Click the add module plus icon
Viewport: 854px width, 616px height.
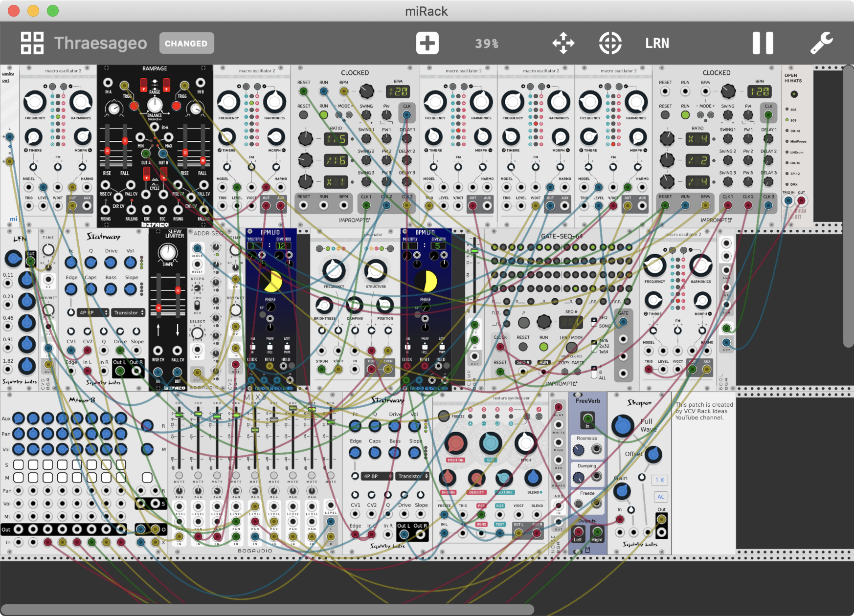pos(427,43)
